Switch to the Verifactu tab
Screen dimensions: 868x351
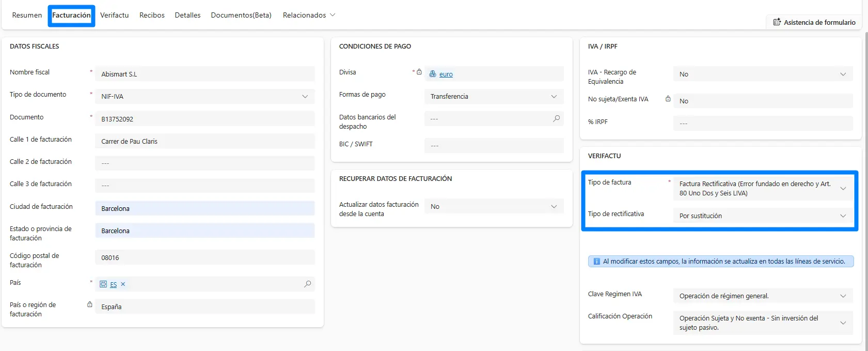tap(114, 15)
